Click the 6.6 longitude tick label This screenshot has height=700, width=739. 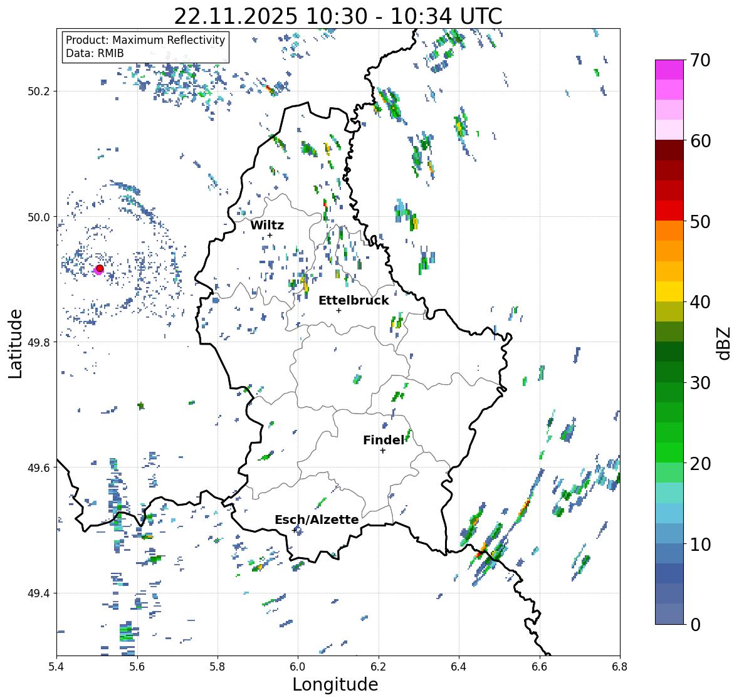coord(539,666)
